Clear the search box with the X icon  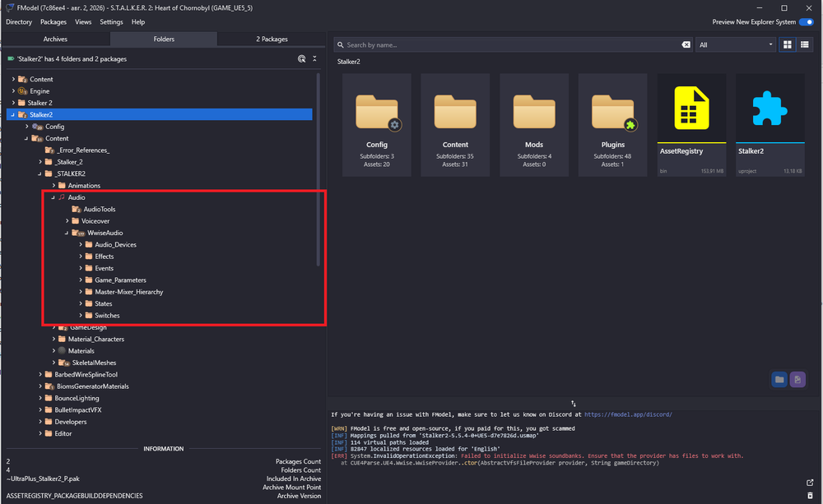tap(686, 44)
